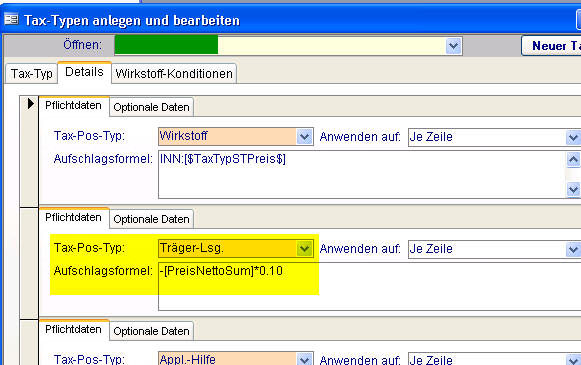Expand the Tax-Pos-Typ dropdown showing Wirkstoff

click(304, 136)
